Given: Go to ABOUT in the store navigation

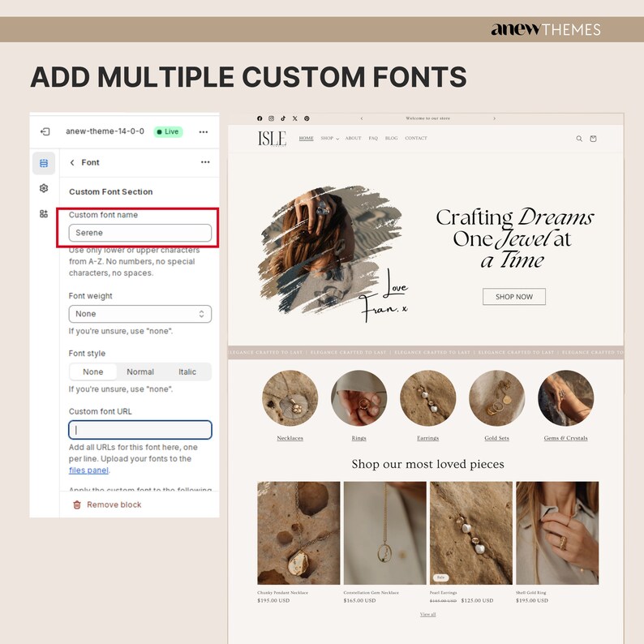Looking at the screenshot, I should [353, 139].
